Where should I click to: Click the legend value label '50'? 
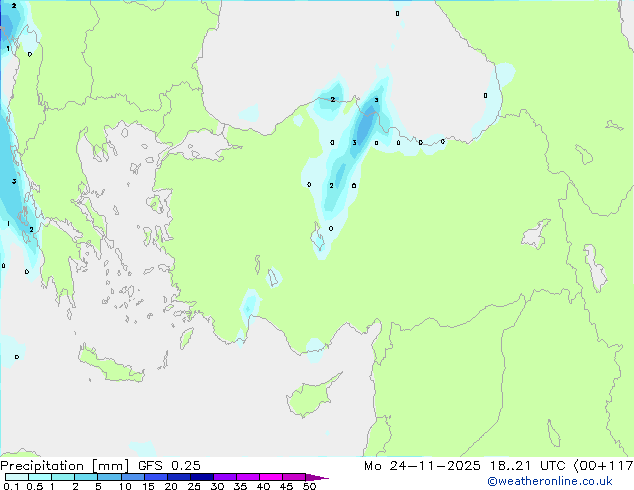[x=309, y=486]
